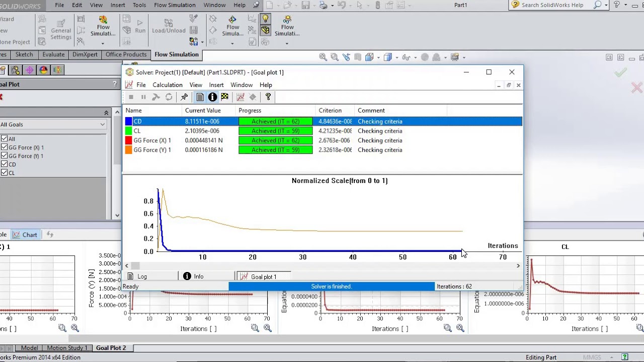Select the GG Force (X) 1 row in the solver goals table

point(323,140)
